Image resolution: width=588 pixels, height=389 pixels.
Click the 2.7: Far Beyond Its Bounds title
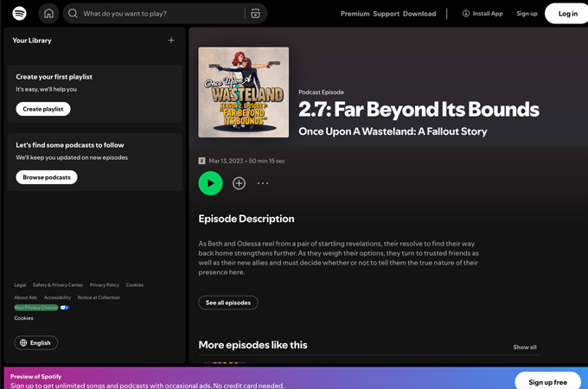click(x=419, y=109)
